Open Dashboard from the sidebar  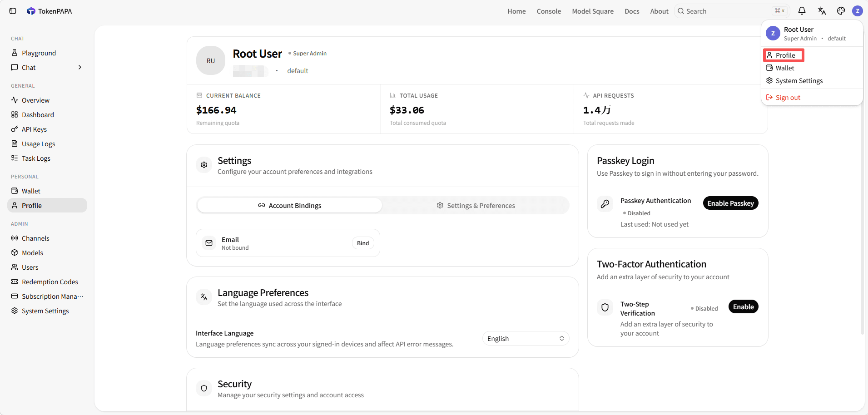pos(47,115)
